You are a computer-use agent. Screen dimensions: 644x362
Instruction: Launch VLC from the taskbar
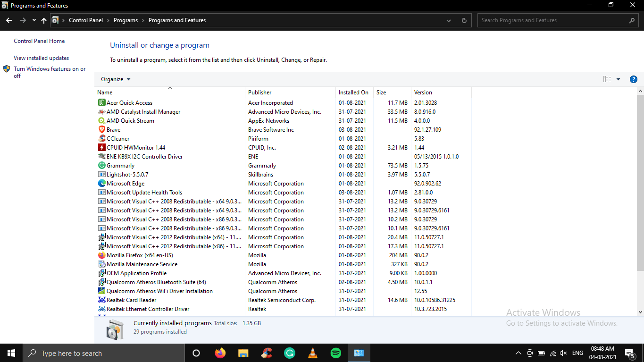(x=312, y=353)
